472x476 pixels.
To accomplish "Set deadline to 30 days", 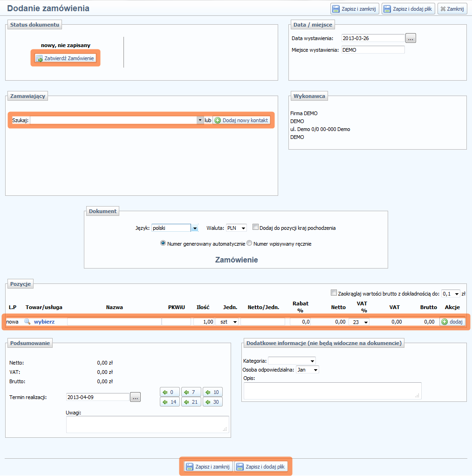I will point(212,402).
